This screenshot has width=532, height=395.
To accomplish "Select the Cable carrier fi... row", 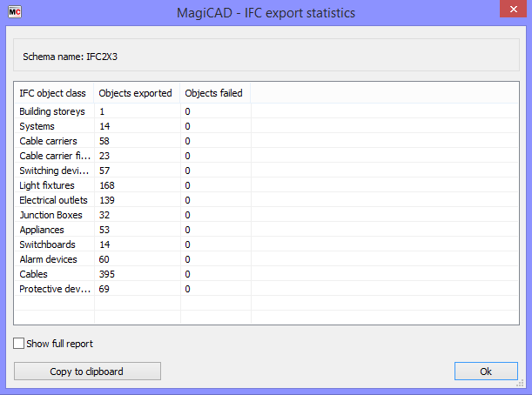I will click(266, 156).
